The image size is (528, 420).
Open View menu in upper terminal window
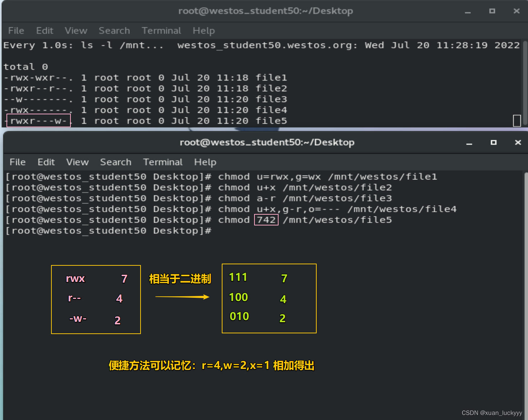coord(76,31)
